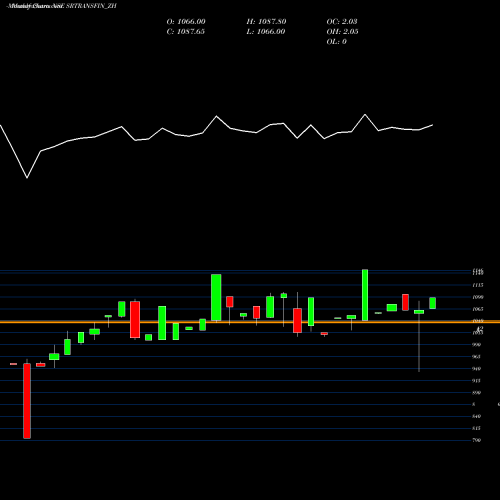Click the 1065 price axis label

coord(478,309)
